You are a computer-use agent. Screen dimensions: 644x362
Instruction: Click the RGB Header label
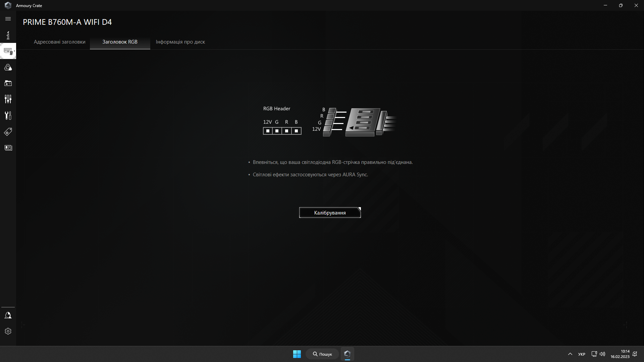[x=277, y=109]
